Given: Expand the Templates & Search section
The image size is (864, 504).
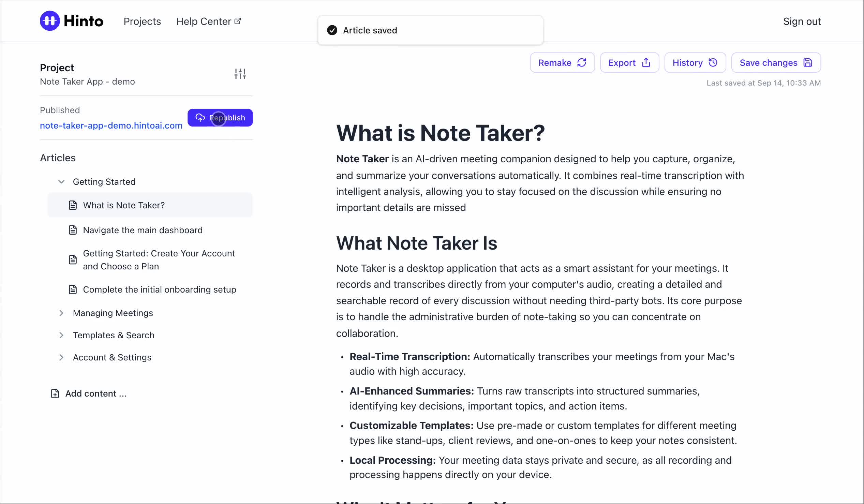Looking at the screenshot, I should pyautogui.click(x=61, y=335).
